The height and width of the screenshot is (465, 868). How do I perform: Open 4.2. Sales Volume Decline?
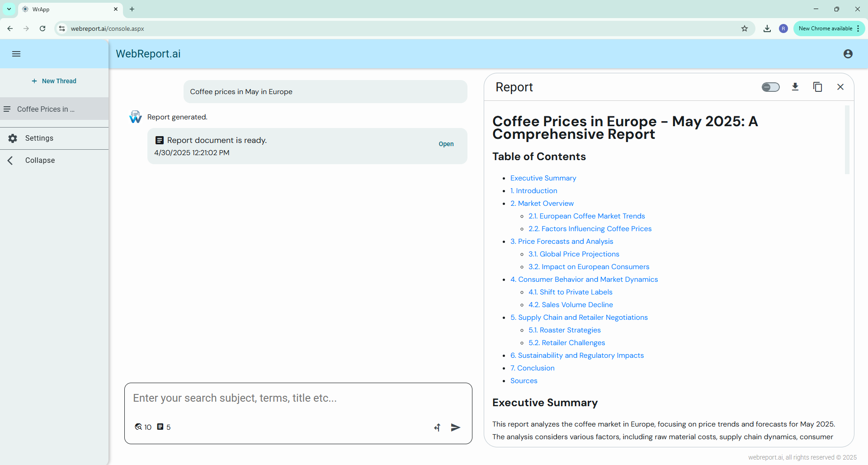[x=571, y=305]
